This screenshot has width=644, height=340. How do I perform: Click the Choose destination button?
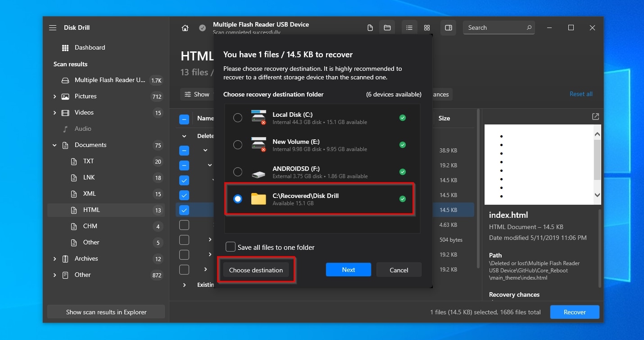[x=256, y=270]
